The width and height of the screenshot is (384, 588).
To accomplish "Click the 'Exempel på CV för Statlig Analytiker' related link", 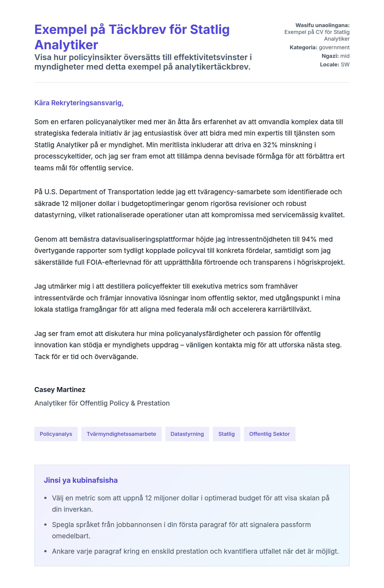I will point(317,35).
